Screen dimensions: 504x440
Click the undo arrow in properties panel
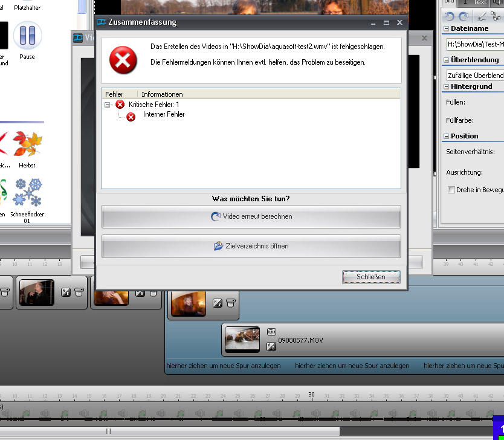point(450,16)
